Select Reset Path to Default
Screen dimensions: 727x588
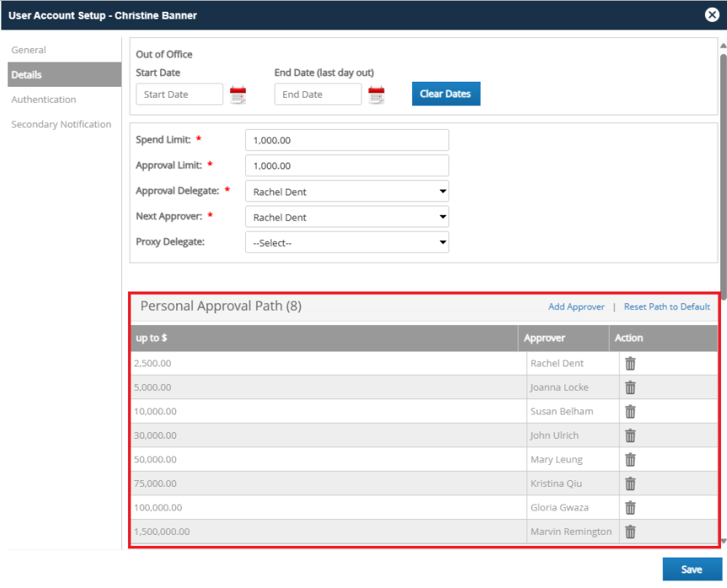tap(666, 307)
